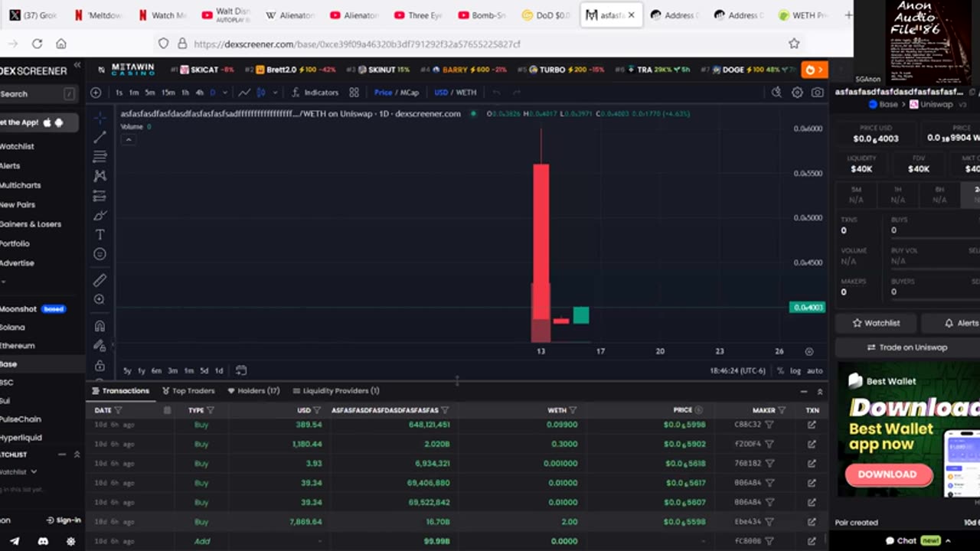Toggle auto scale on price axis
This screenshot has width=980, height=551.
[x=815, y=370]
